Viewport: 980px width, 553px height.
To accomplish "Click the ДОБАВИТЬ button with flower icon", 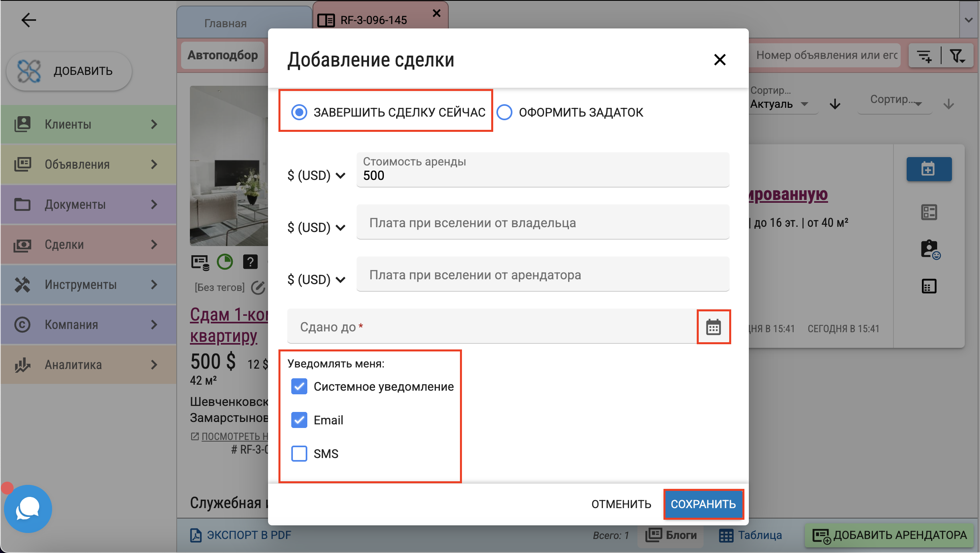I will coord(69,71).
